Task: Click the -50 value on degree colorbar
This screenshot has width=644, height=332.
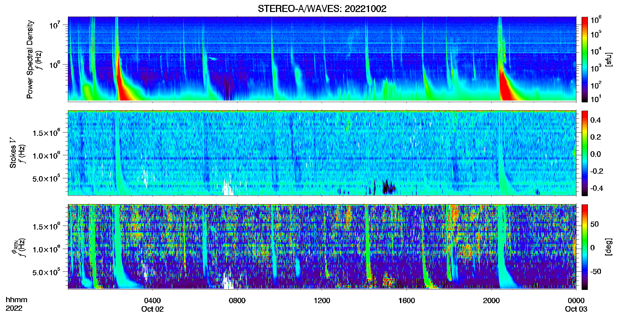Action: tap(596, 271)
